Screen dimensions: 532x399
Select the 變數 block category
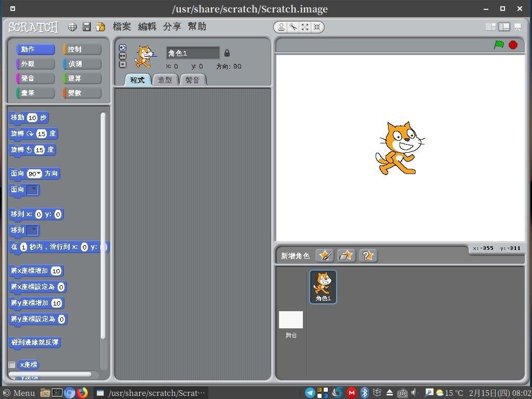82,93
